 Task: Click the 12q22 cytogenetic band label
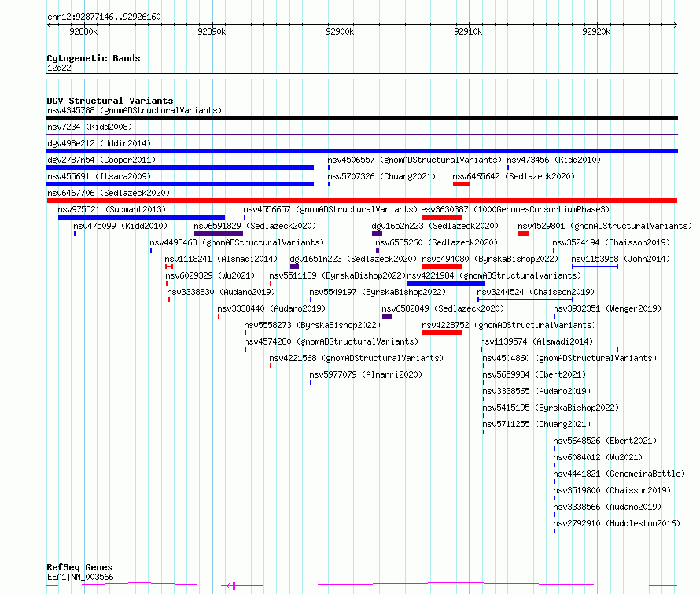pos(59,68)
